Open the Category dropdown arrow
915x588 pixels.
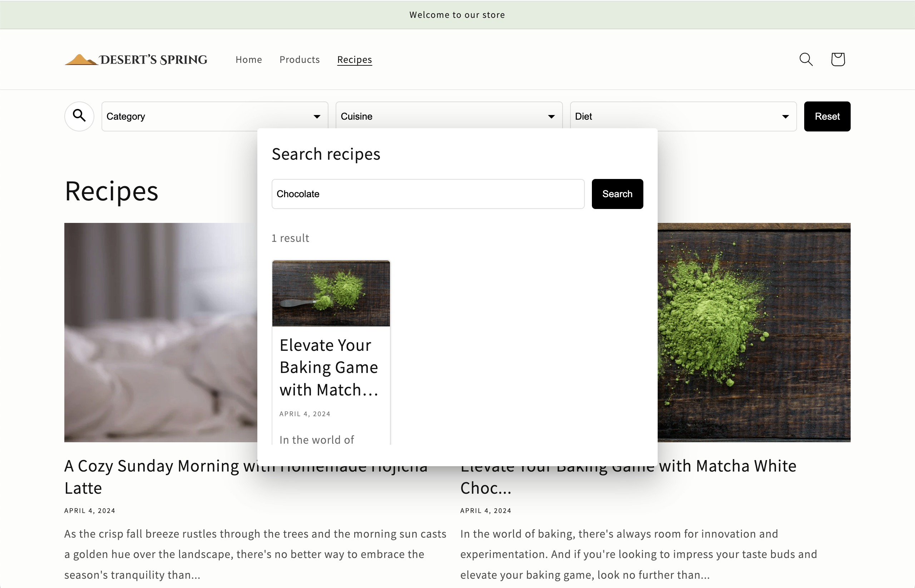pos(317,116)
